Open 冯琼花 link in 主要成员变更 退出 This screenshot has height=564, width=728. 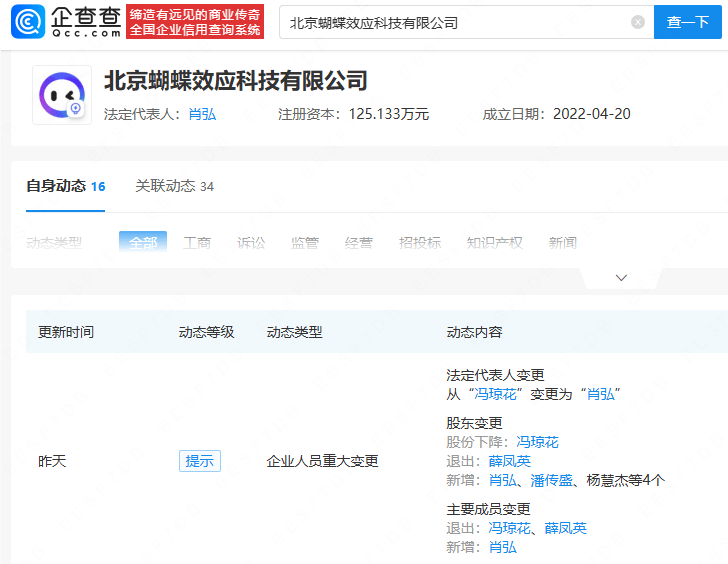[x=509, y=528]
